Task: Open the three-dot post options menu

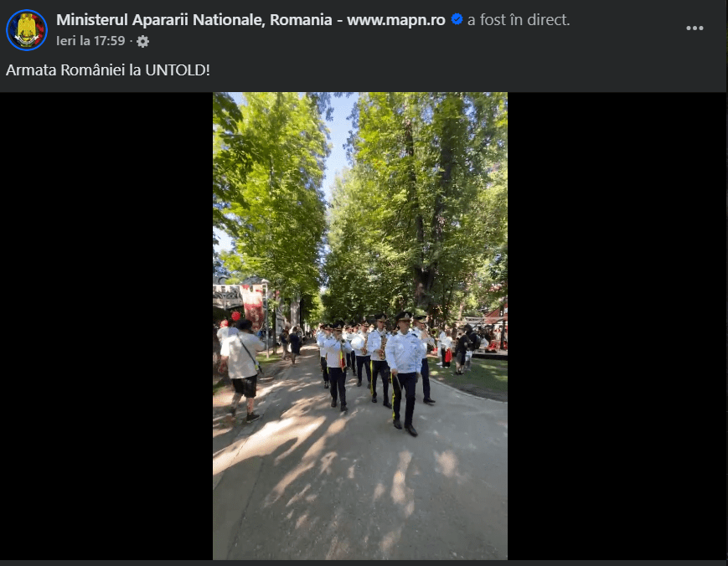Action: (x=694, y=28)
